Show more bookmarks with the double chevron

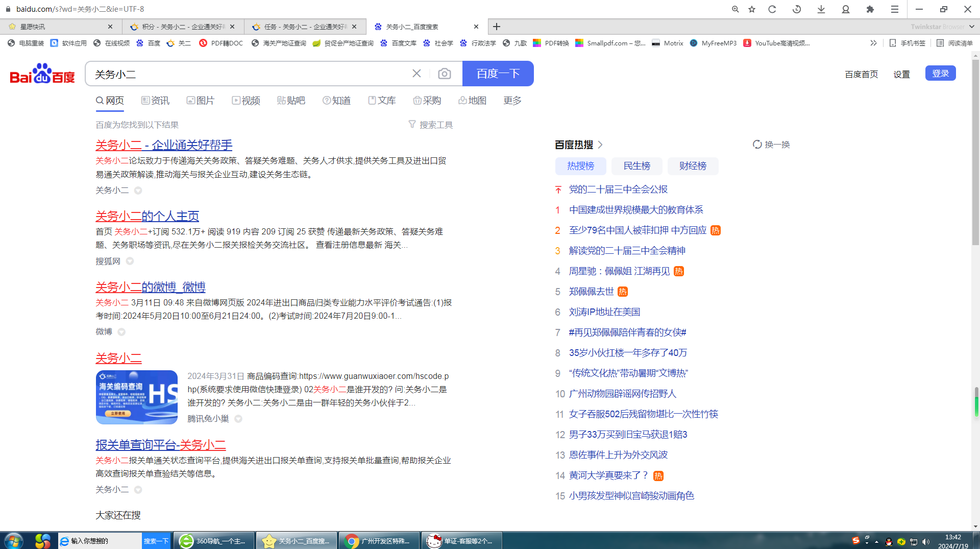(873, 43)
